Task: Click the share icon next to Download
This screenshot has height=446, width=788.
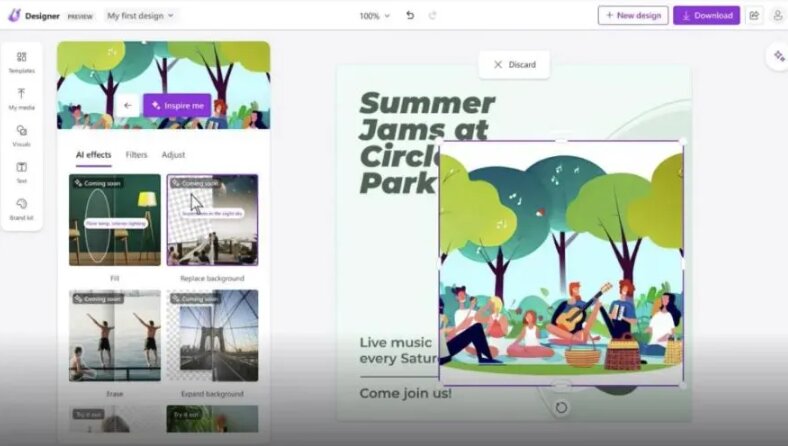Action: click(754, 16)
